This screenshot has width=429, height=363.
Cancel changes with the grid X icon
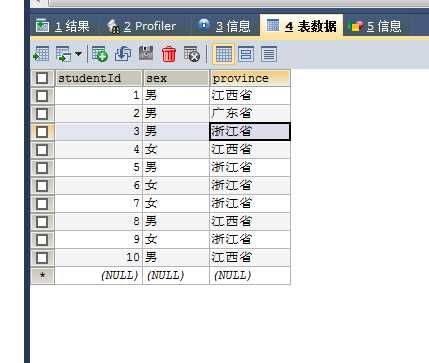(192, 54)
